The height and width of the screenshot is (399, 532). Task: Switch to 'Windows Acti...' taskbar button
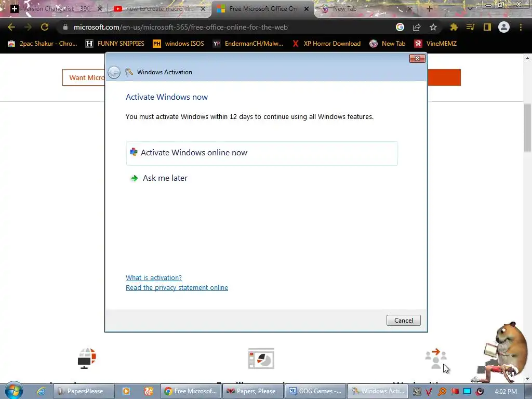click(x=378, y=391)
